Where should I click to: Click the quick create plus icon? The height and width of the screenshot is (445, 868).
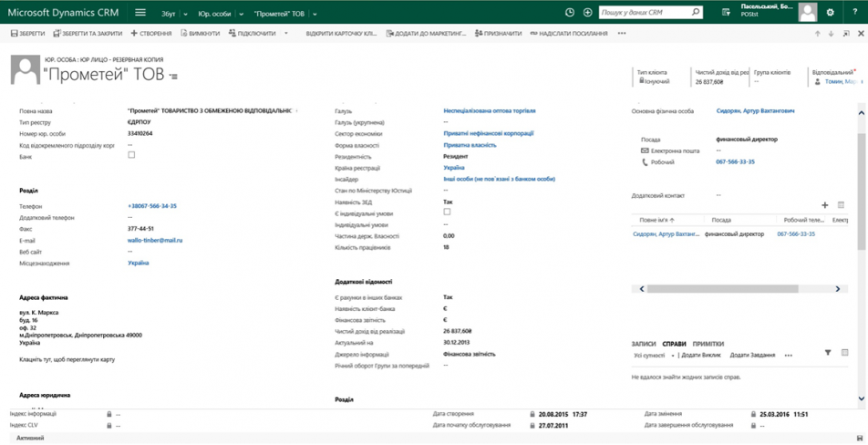pyautogui.click(x=588, y=13)
